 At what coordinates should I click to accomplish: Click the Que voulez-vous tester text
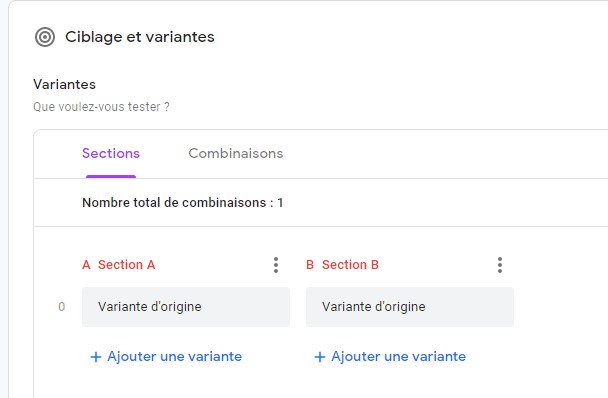click(x=101, y=107)
